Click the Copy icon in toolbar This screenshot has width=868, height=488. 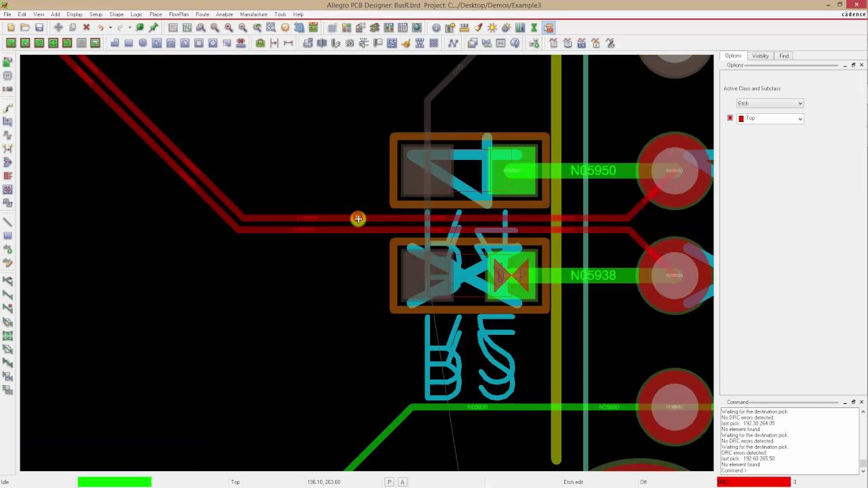coord(73,28)
